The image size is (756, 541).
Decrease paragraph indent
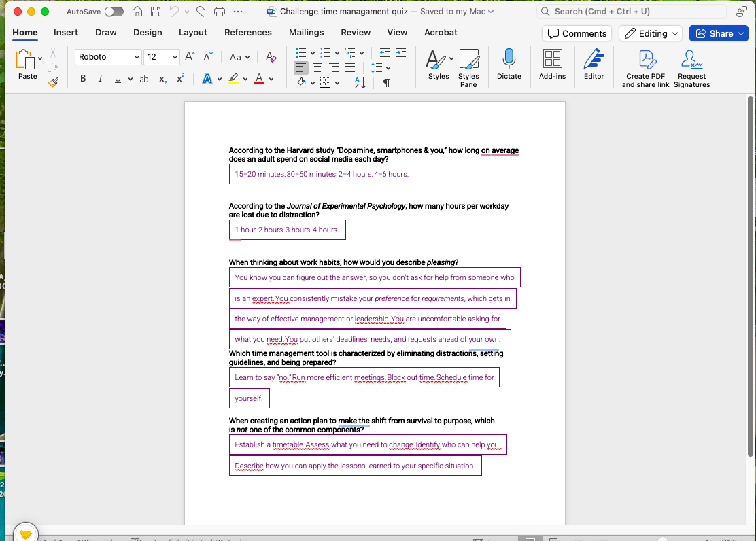click(384, 53)
